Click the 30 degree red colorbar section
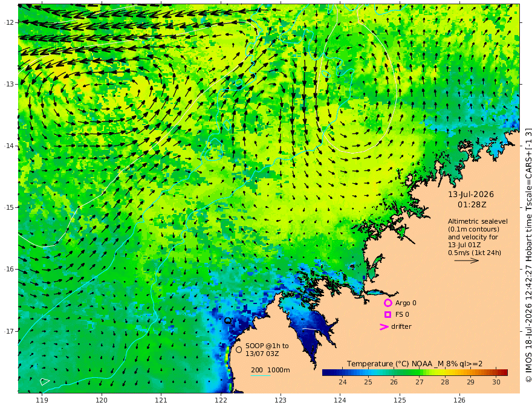Image resolution: width=532 pixels, height=411 pixels. point(496,373)
